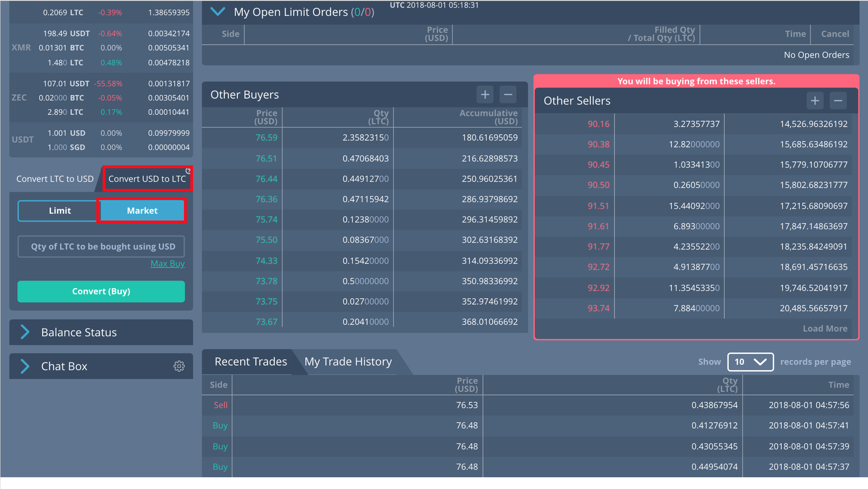
Task: Open Recent Trades tab
Action: [x=250, y=362]
